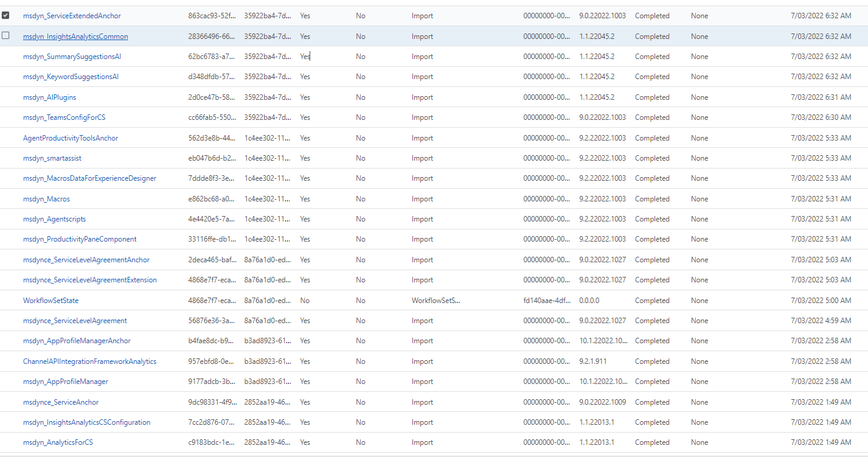This screenshot has width=868, height=457.
Task: Open msdyn_ProductivityPaneComponent link
Action: pyautogui.click(x=80, y=239)
